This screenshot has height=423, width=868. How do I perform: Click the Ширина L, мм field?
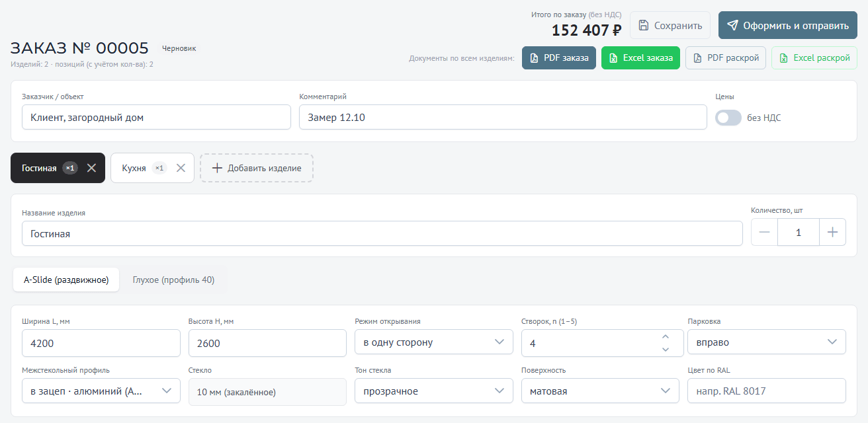coord(101,343)
